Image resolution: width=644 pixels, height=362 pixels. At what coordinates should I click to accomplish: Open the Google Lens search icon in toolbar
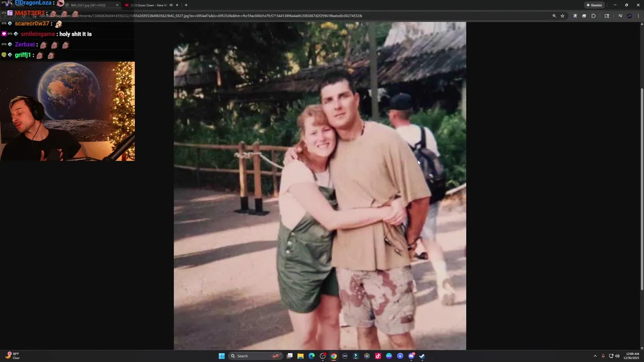[607, 16]
